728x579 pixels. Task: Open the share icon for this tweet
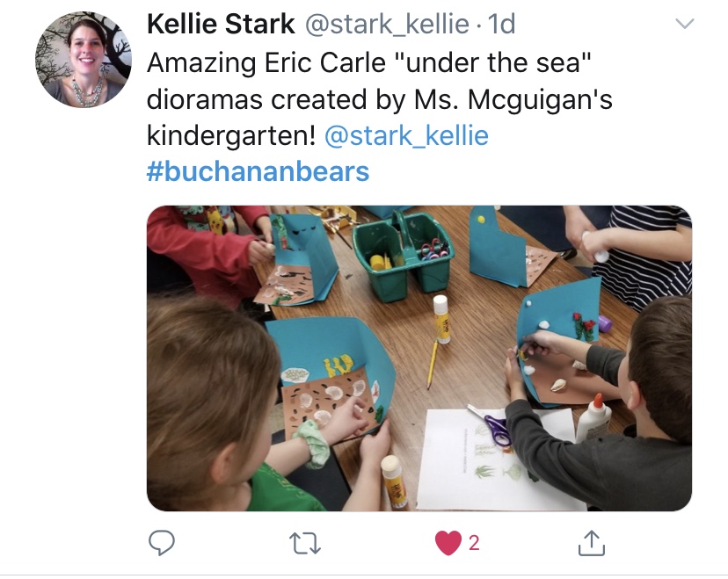pyautogui.click(x=592, y=543)
